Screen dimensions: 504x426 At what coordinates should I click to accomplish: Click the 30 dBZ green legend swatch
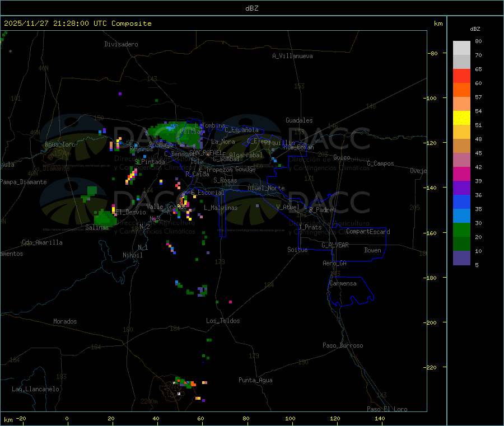pyautogui.click(x=461, y=230)
